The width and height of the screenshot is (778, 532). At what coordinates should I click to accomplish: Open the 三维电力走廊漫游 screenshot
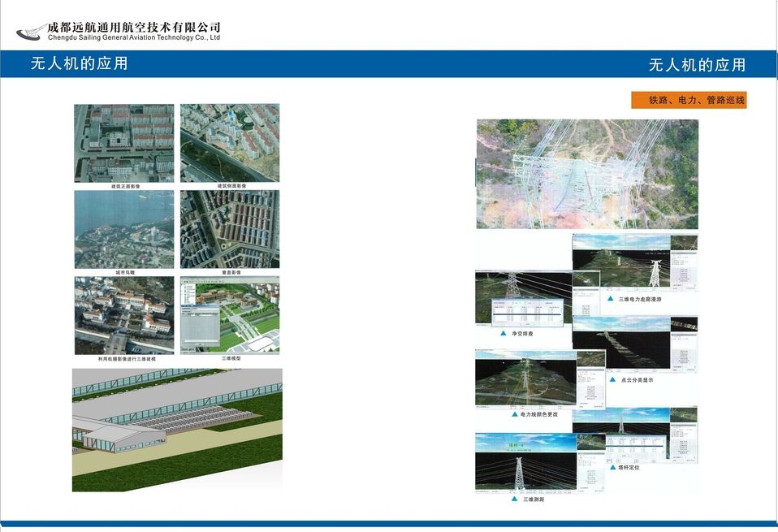pyautogui.click(x=635, y=263)
